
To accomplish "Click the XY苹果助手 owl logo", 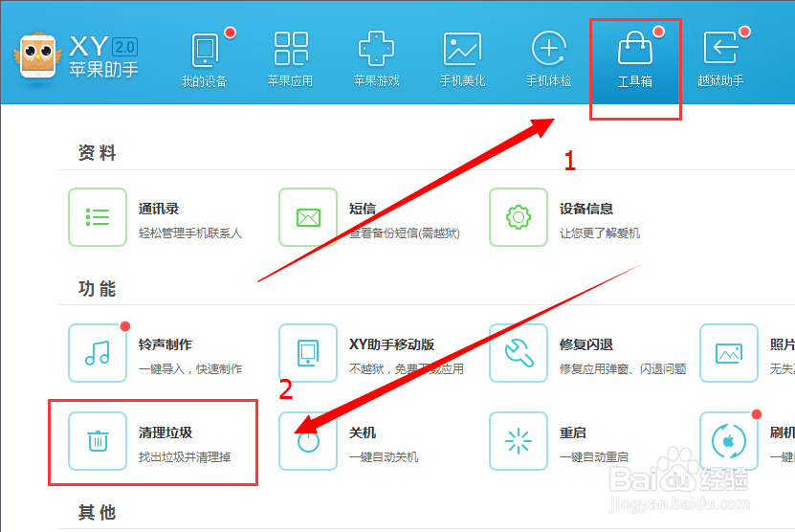I will pos(38,55).
